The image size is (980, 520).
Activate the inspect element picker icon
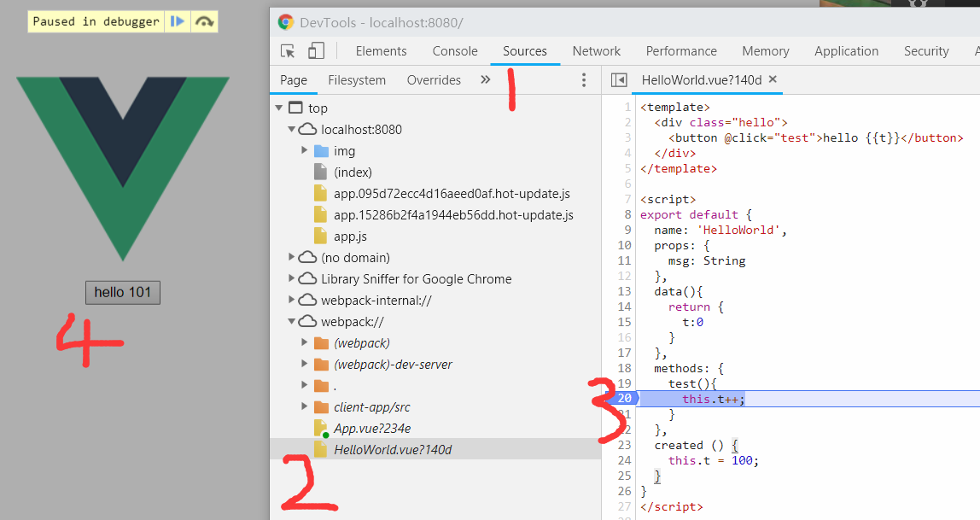289,51
